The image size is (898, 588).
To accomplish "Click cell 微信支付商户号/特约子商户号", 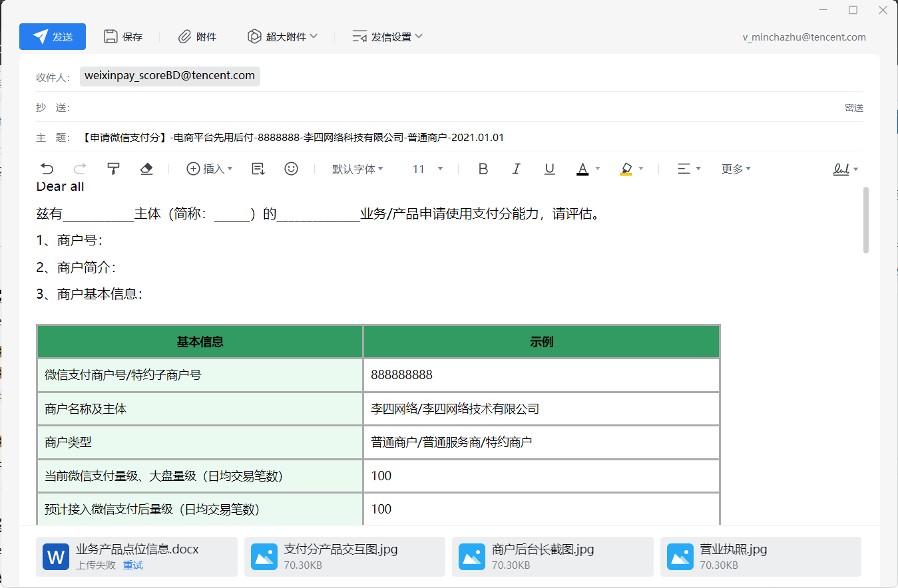I will [x=200, y=375].
